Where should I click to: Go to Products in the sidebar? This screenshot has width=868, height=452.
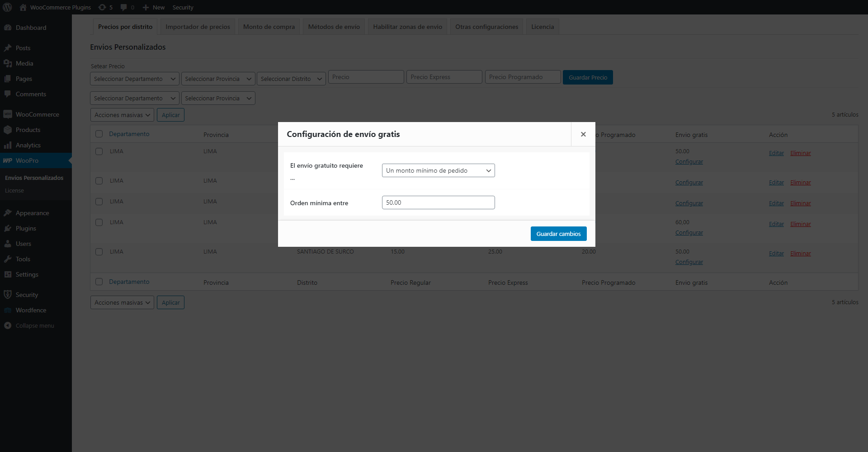[x=28, y=130]
